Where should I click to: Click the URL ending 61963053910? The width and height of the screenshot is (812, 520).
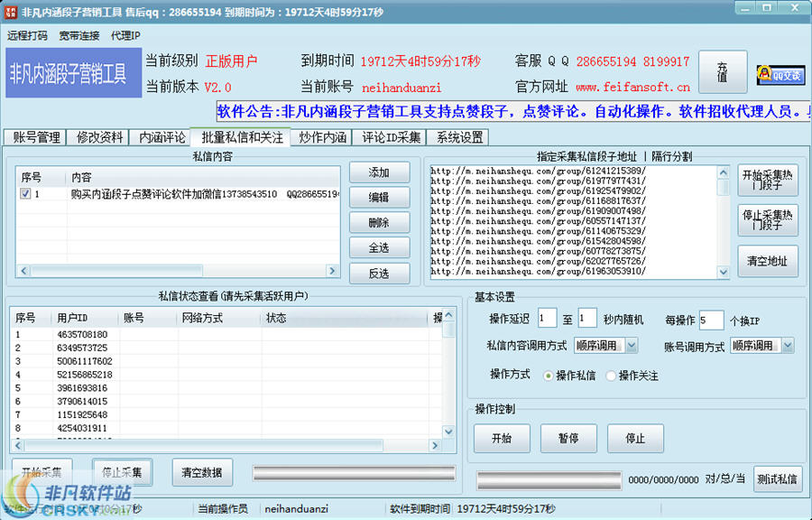point(539,272)
